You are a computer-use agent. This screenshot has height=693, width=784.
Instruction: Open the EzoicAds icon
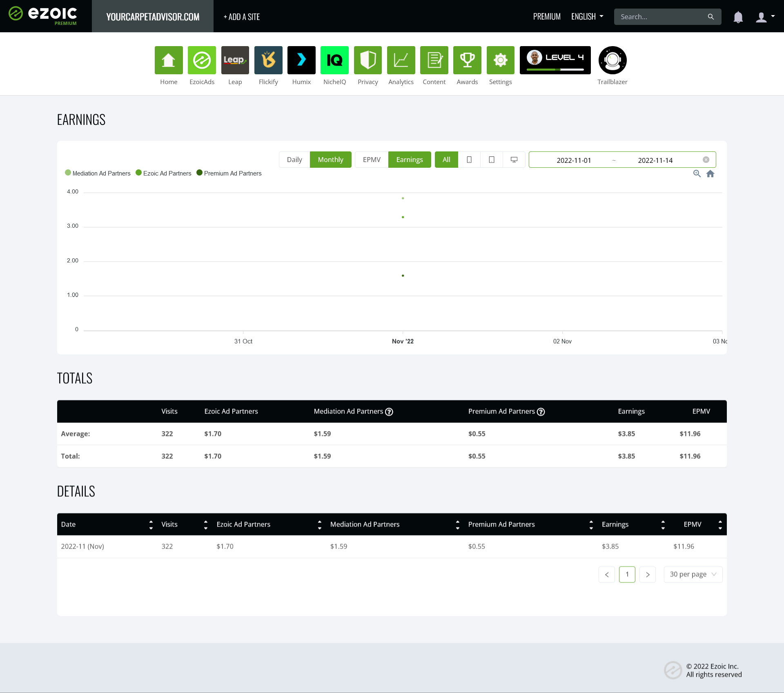pos(202,60)
